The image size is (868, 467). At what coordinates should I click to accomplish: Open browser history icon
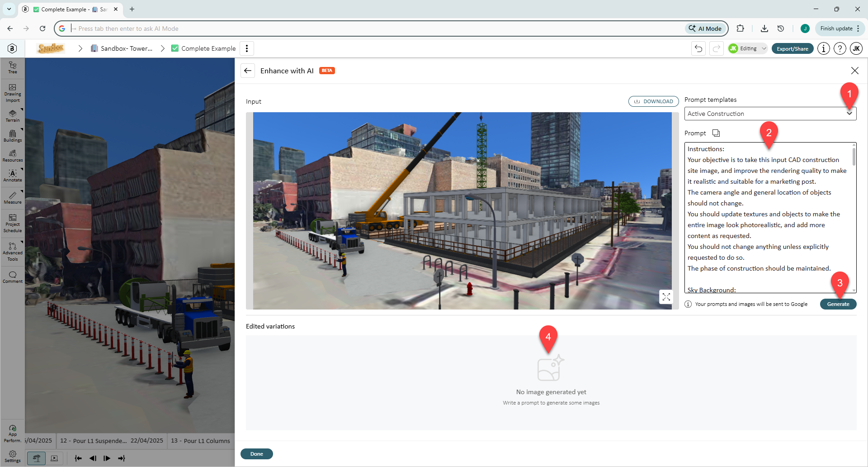tap(781, 29)
